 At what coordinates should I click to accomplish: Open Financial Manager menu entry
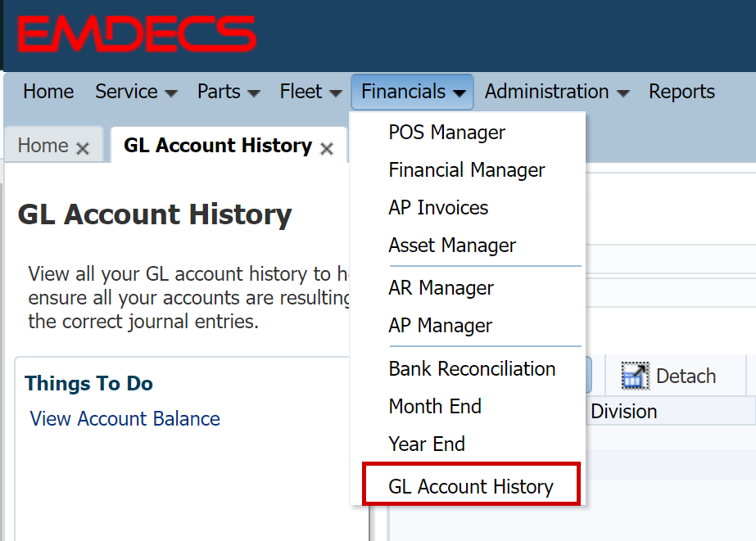pyautogui.click(x=466, y=170)
